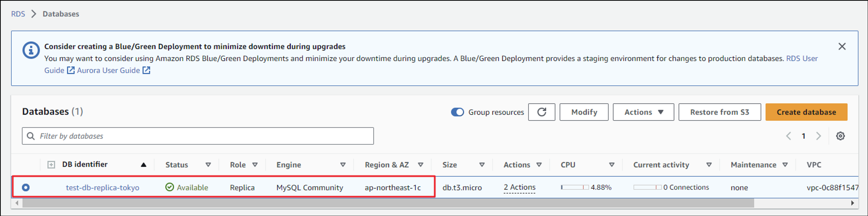Click the Maintenance value 'none'
868x216 pixels.
coord(739,187)
